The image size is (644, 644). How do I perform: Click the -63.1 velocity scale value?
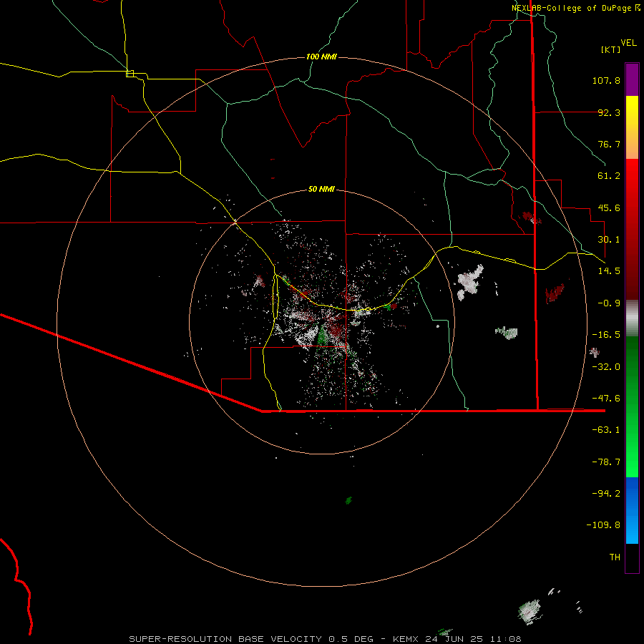pos(606,430)
